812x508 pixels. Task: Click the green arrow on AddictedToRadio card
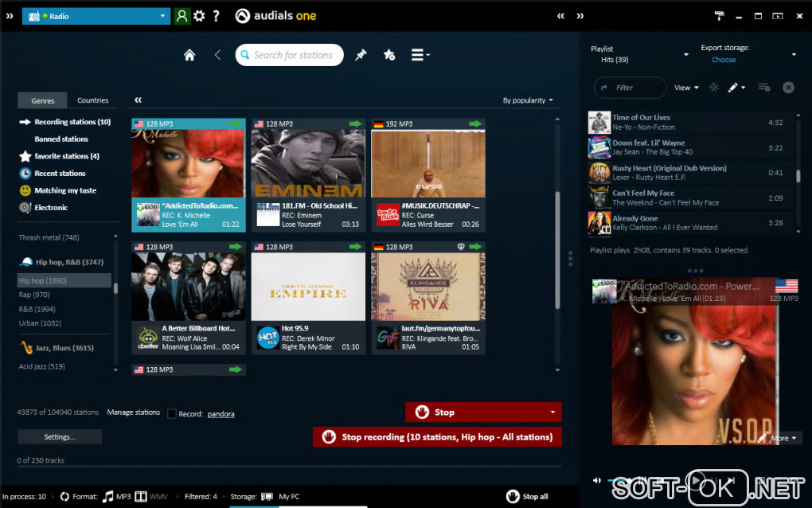236,123
